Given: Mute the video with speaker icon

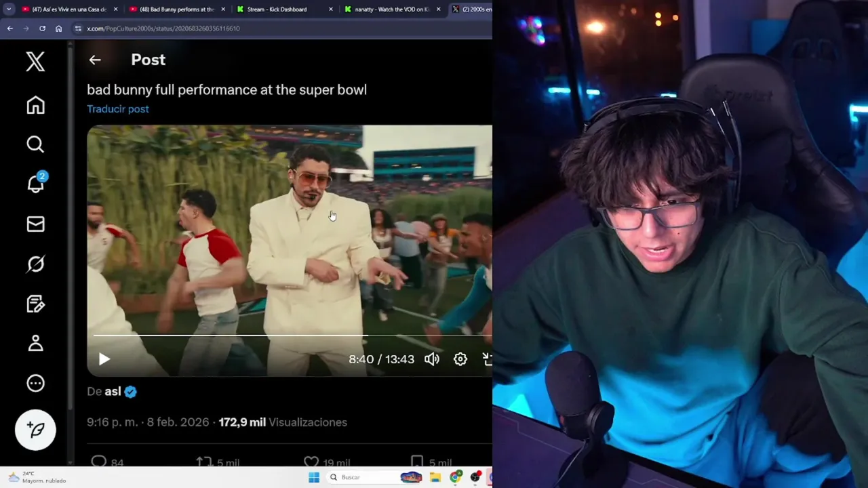Looking at the screenshot, I should tap(432, 359).
